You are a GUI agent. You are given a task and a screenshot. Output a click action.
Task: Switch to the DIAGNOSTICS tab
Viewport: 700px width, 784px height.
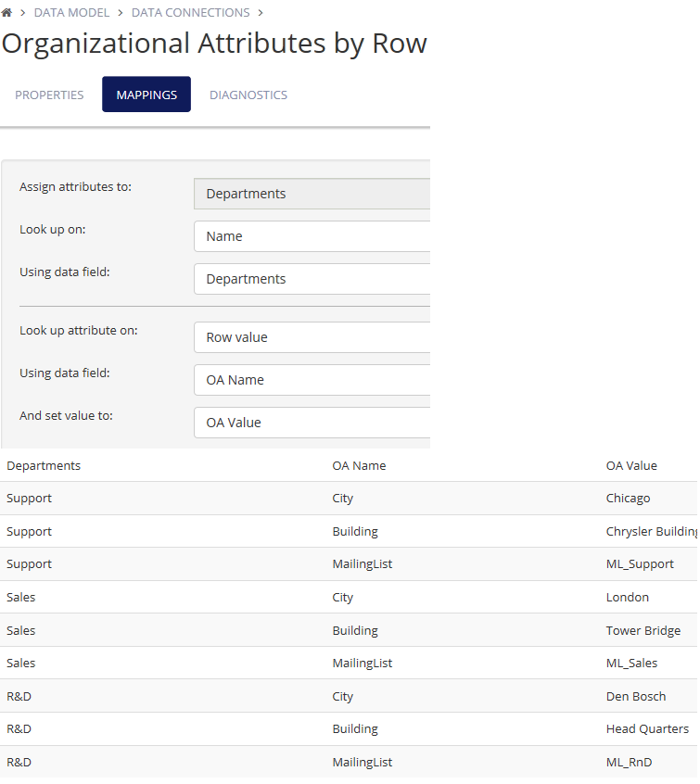pos(248,95)
